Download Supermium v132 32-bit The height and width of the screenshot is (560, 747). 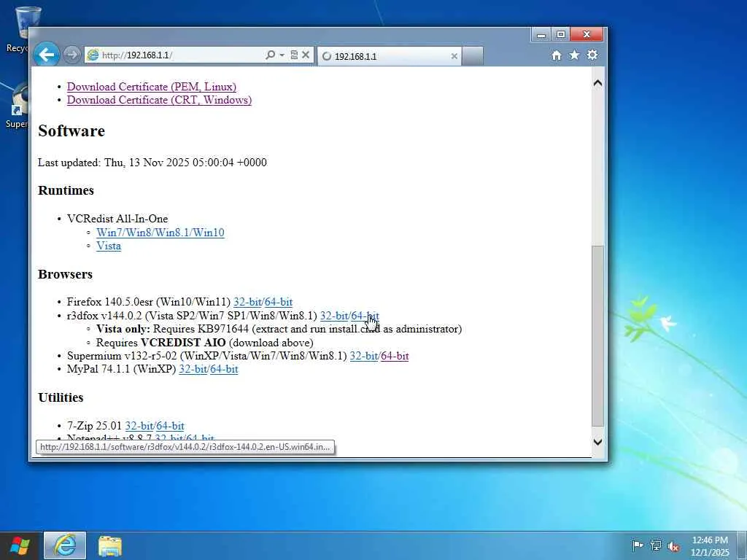coord(364,356)
